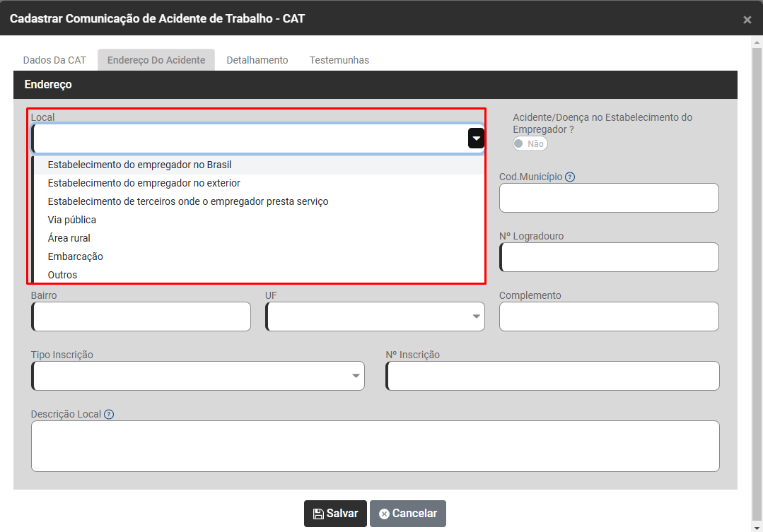Image resolution: width=763 pixels, height=532 pixels.
Task: Choose Estabelecimento de terceiros onde o empregador presta serviço
Action: (259, 202)
